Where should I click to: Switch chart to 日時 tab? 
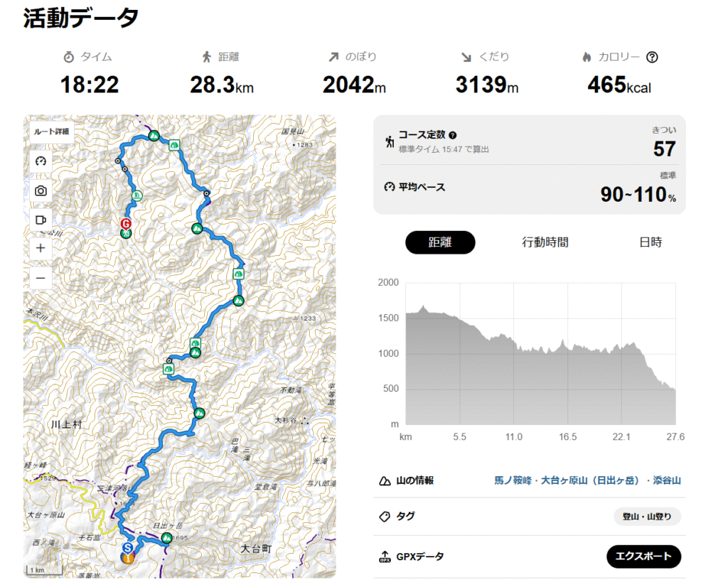pos(651,242)
